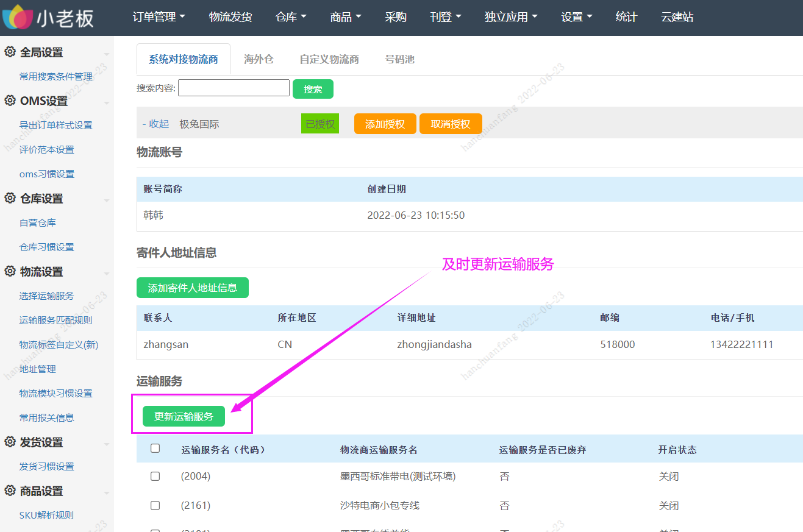
Task: Go to 物流发货 in the top menu
Action: (230, 17)
